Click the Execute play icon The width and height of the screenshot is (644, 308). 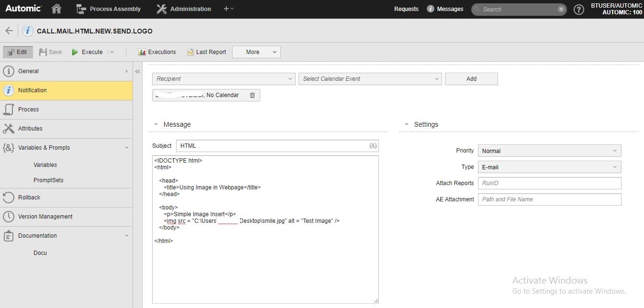[75, 52]
